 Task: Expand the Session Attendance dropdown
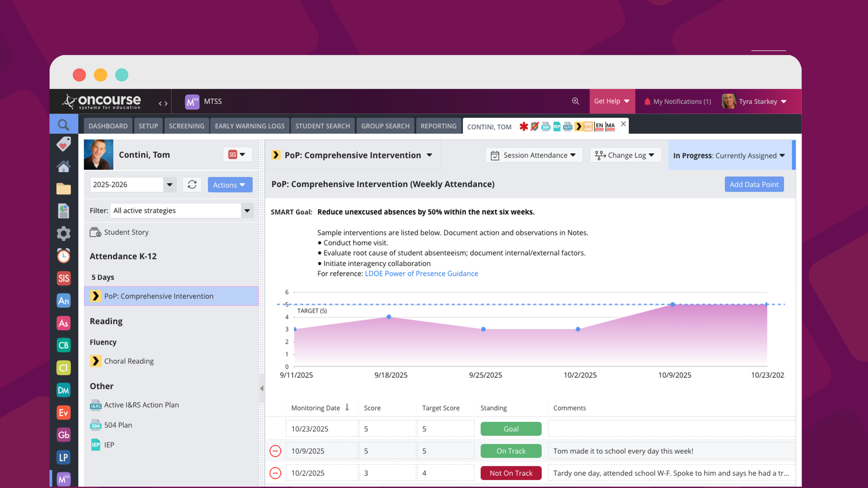(534, 155)
